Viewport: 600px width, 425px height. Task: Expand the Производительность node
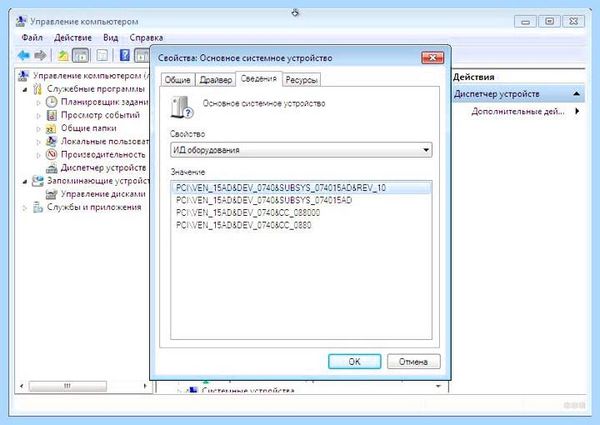coord(38,155)
